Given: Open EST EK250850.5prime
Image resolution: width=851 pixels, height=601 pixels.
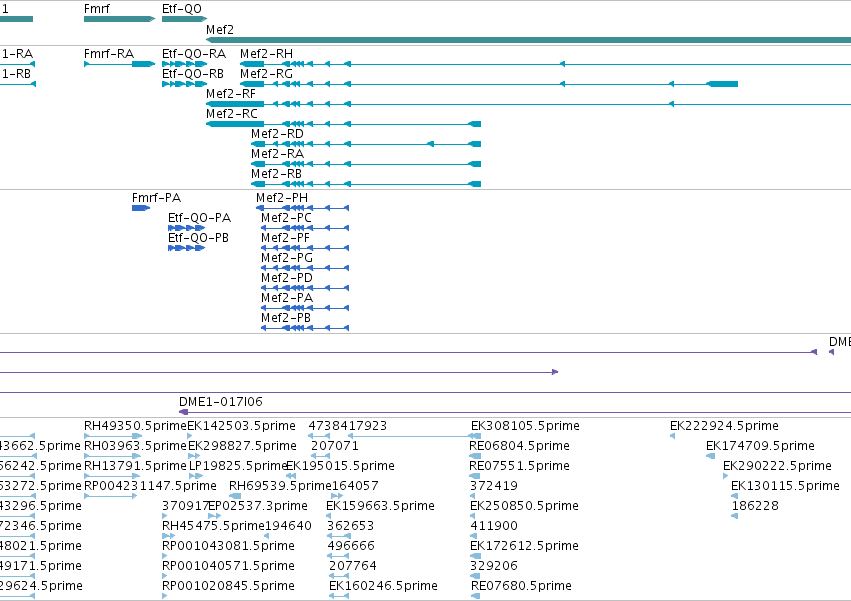Looking at the screenshot, I should (x=524, y=507).
